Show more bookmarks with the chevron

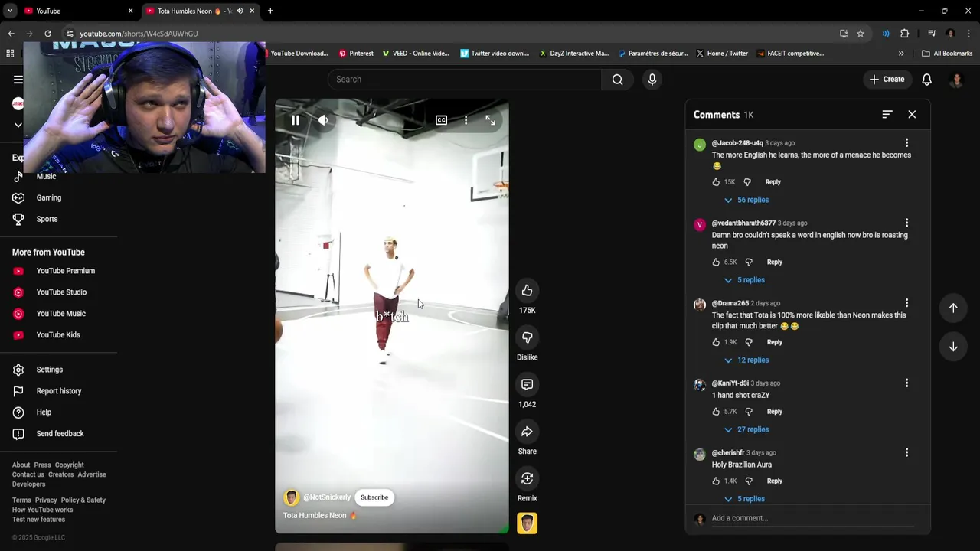point(901,54)
